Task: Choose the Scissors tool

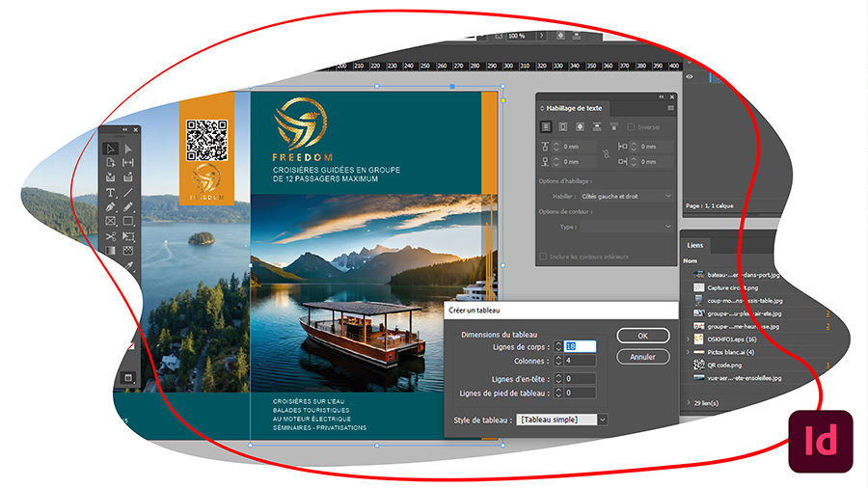Action: point(111,236)
